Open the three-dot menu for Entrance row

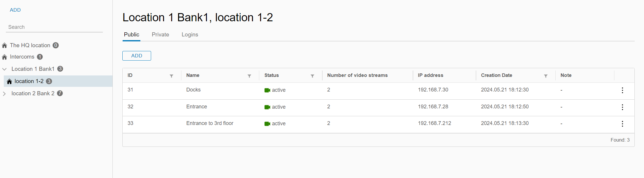coord(622,107)
